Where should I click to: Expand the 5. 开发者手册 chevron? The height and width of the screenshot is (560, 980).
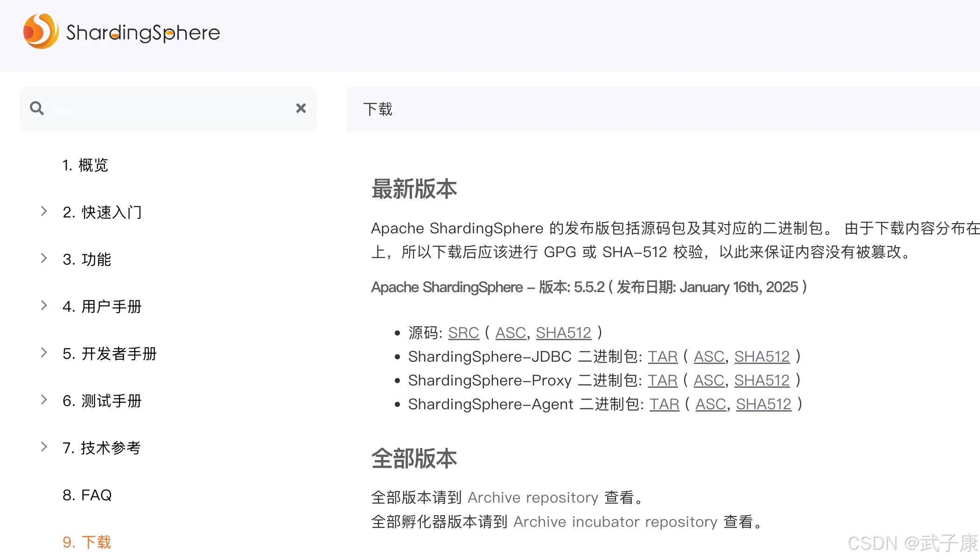click(x=44, y=352)
